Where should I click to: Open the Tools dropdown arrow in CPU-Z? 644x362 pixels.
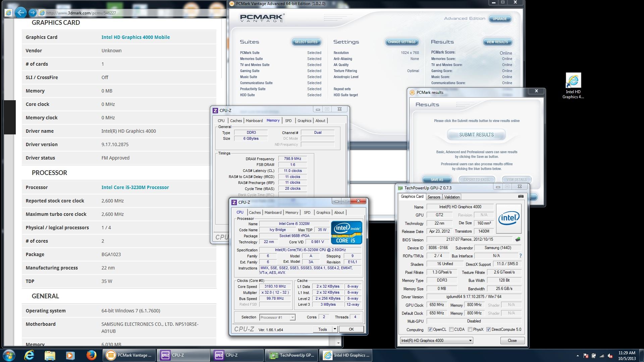pyautogui.click(x=334, y=329)
